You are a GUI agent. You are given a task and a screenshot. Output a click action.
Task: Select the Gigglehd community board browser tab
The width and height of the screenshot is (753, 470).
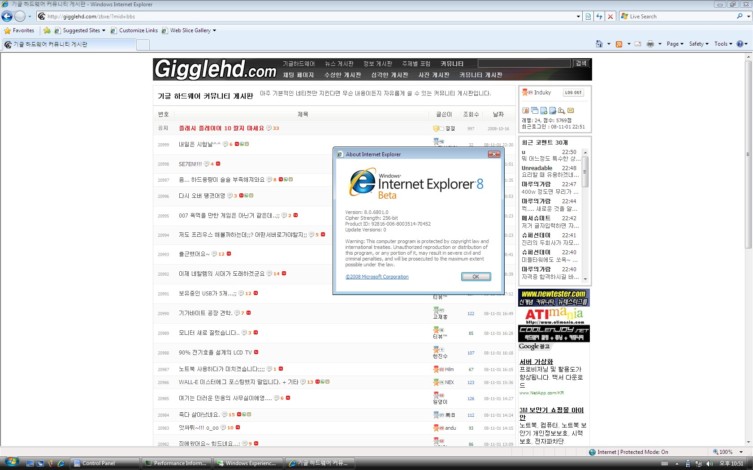click(x=69, y=44)
